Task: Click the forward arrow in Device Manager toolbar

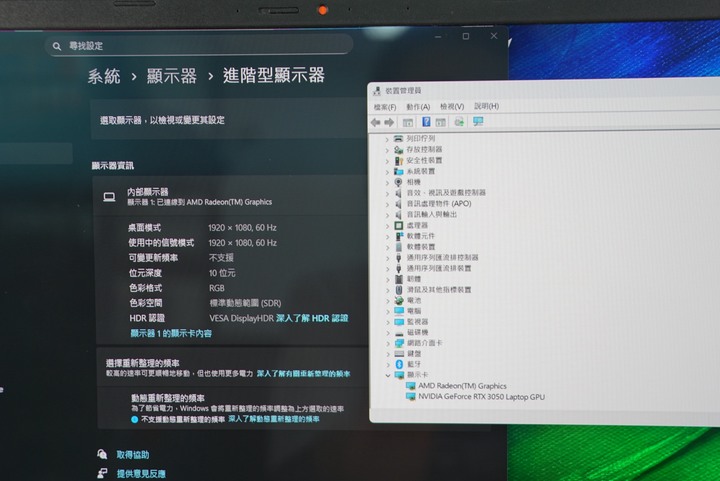Action: tap(389, 122)
